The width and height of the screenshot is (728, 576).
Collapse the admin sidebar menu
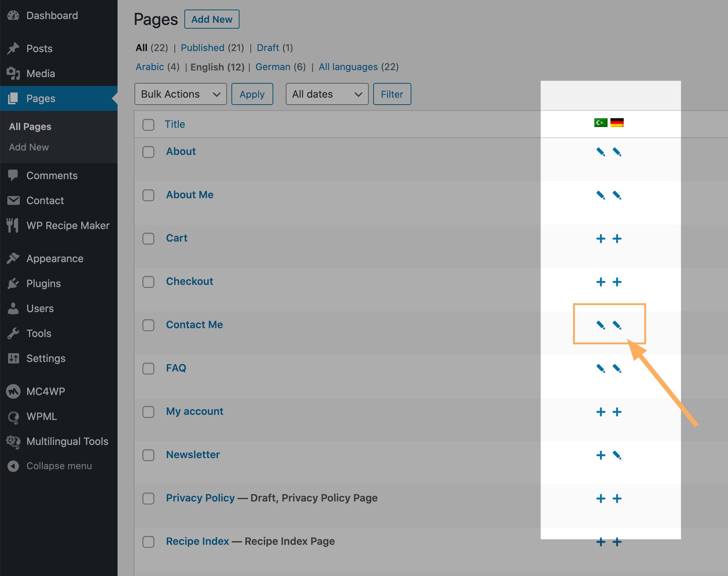pos(59,466)
